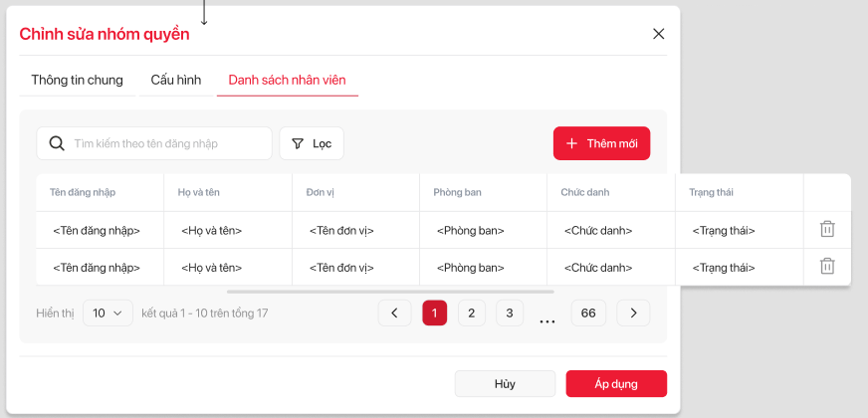Delete the second employee row via trash icon
868x418 pixels.
826,266
